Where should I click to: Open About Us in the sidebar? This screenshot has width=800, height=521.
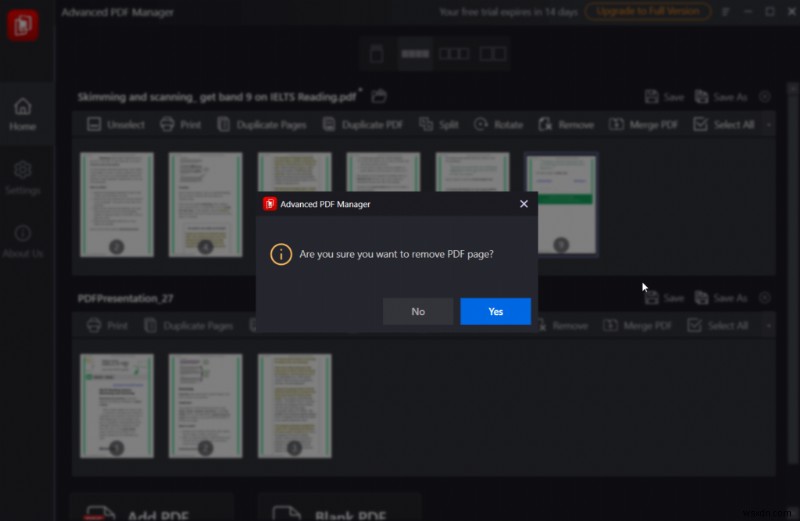(22, 241)
